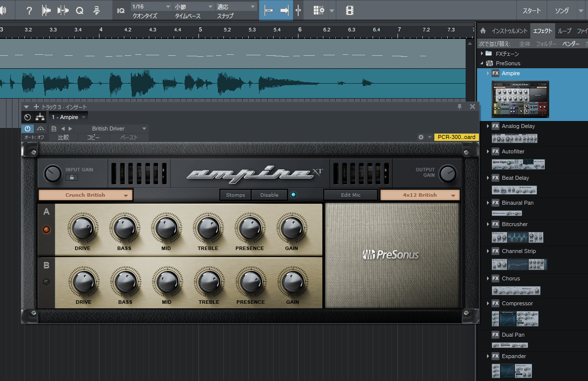Open the Crunch British amp model dropdown
Viewport: 588px width, 381px height.
[86, 195]
